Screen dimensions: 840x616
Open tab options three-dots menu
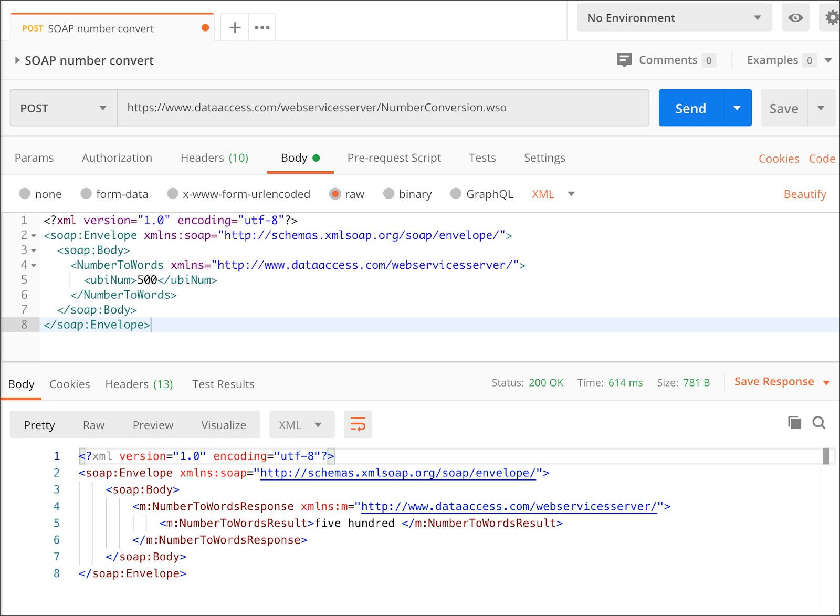coord(262,27)
